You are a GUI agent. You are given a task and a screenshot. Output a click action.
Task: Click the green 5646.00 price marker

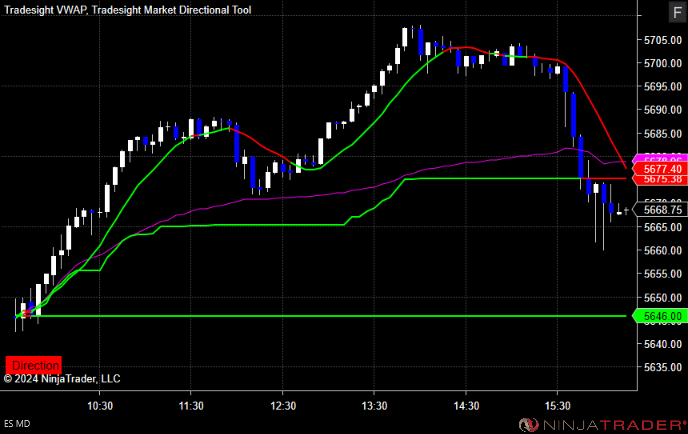pyautogui.click(x=660, y=316)
